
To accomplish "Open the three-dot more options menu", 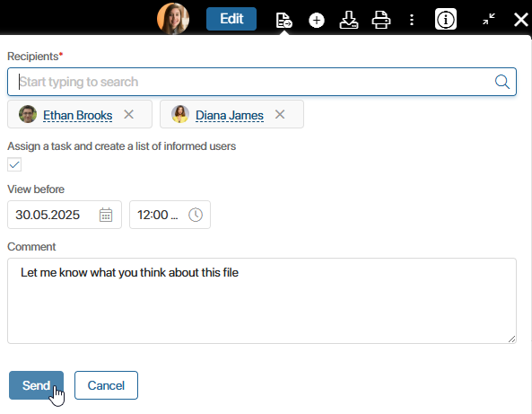I will click(x=412, y=20).
